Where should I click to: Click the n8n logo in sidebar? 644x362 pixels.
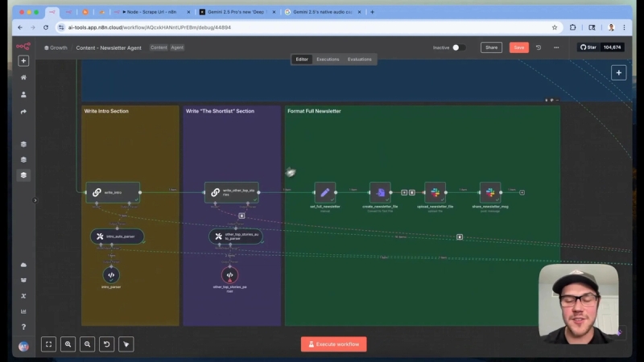click(23, 46)
